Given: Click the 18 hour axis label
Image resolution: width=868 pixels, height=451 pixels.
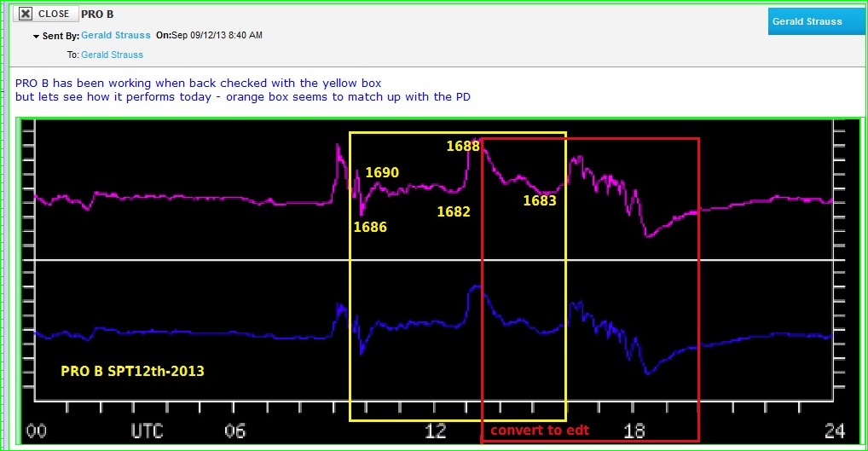Looking at the screenshot, I should (x=634, y=431).
